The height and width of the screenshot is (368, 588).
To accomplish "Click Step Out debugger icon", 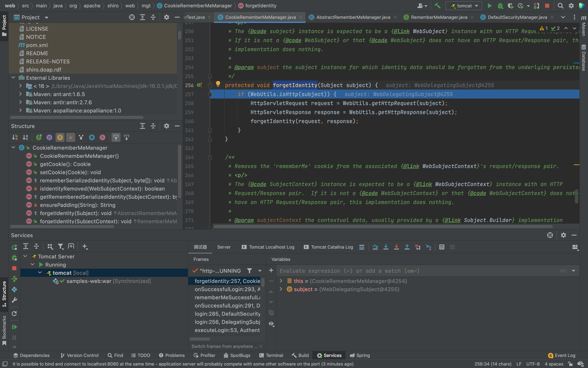I will [407, 247].
